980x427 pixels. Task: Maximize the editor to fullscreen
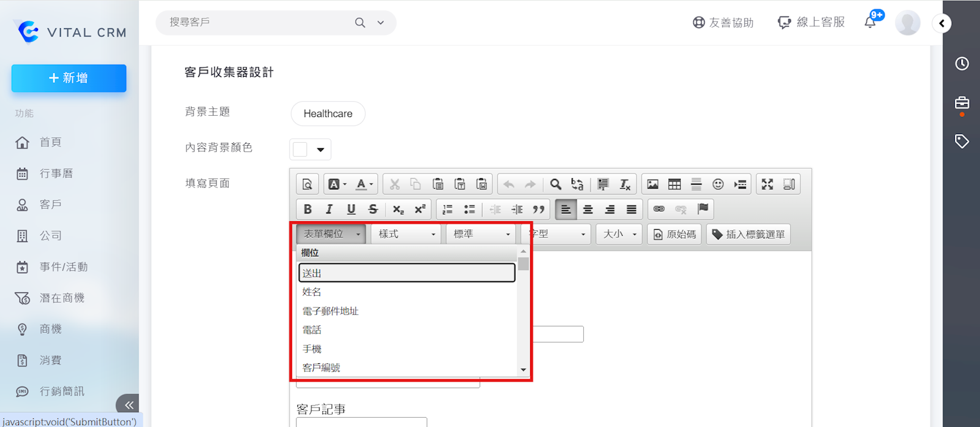[x=767, y=184]
